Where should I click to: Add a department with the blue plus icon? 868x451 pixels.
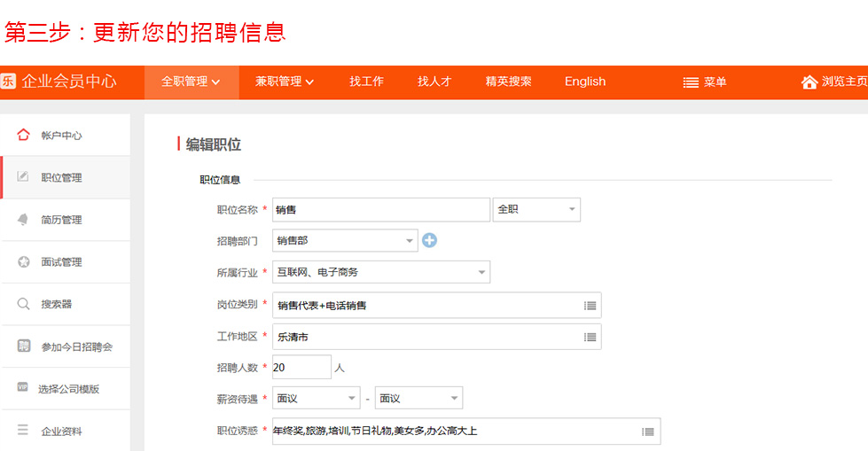tap(429, 240)
